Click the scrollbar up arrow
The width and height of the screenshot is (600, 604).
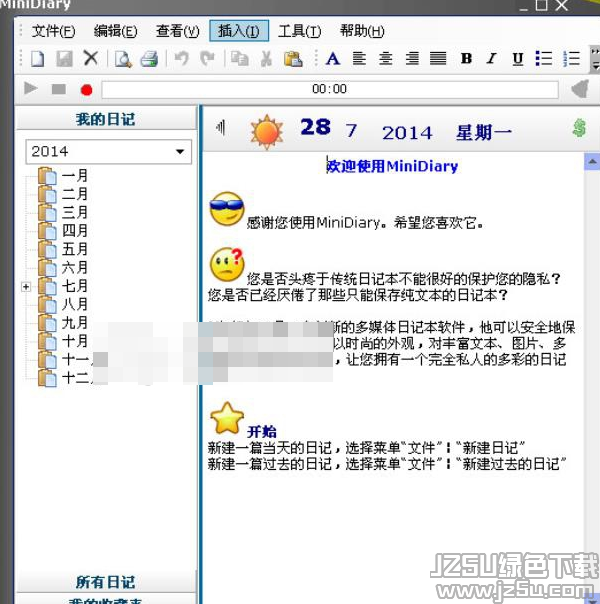tap(592, 162)
